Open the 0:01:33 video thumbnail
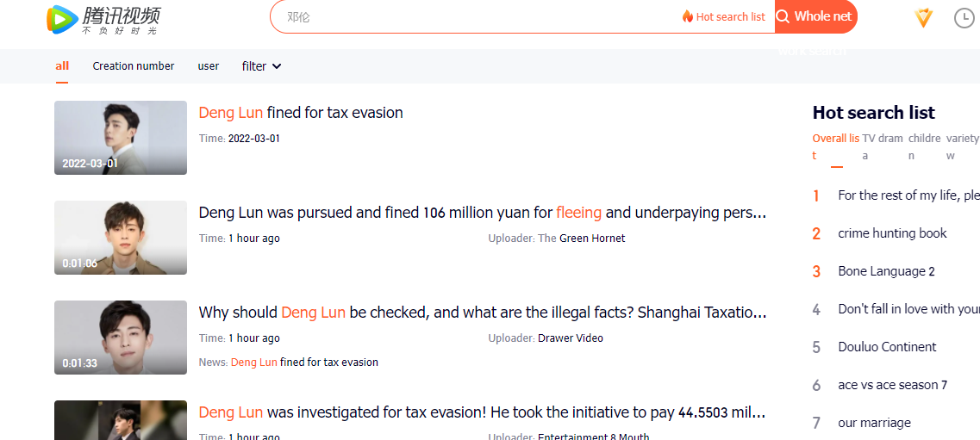 (x=121, y=338)
